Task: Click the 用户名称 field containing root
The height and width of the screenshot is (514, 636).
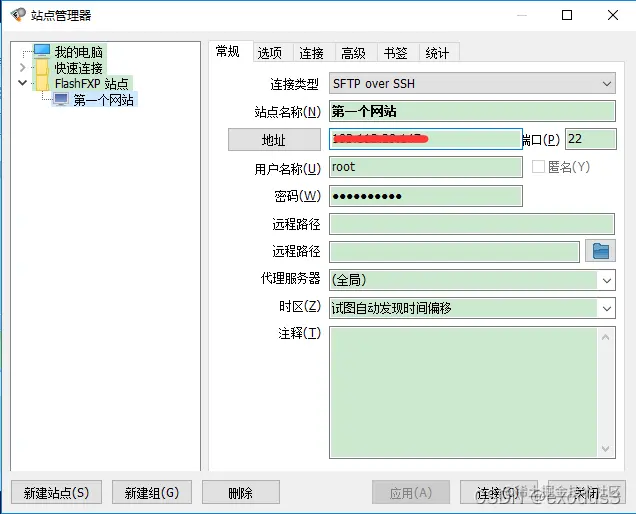Action: coord(425,167)
